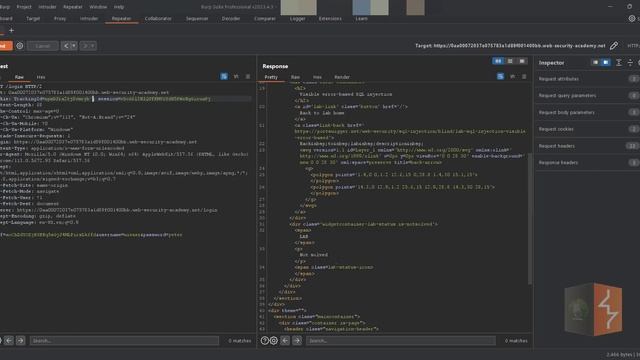Dock Inspector panel to the left

(x=596, y=62)
